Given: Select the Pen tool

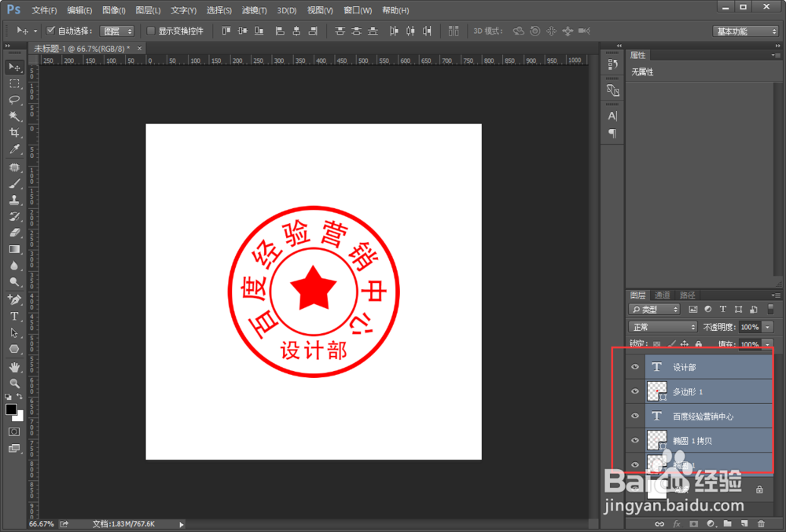Looking at the screenshot, I should click(x=14, y=299).
